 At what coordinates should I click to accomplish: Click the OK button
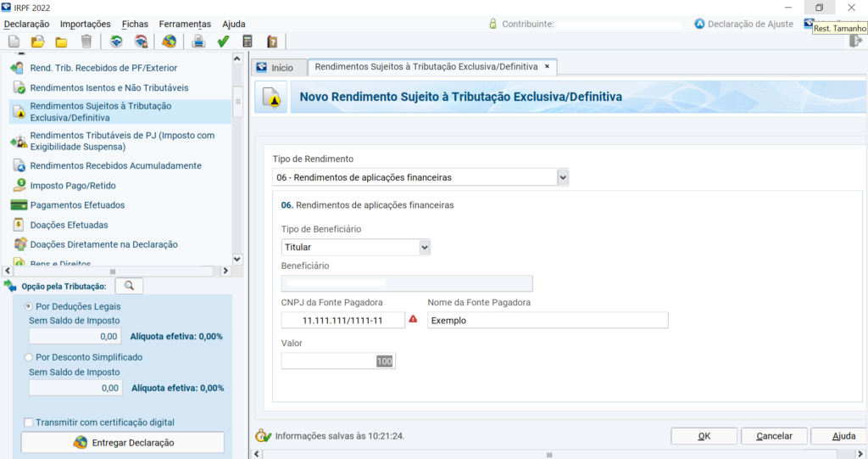click(x=704, y=436)
